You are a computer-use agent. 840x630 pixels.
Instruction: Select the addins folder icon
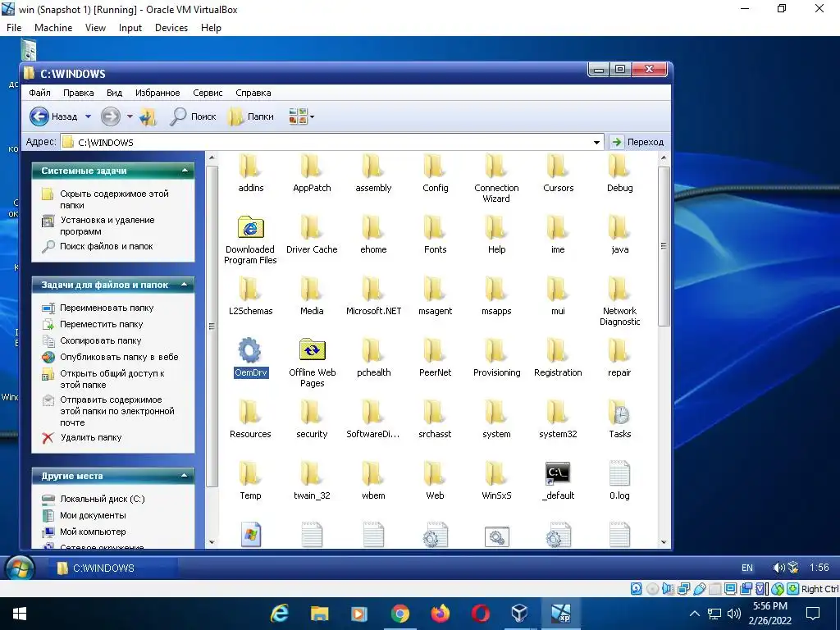click(250, 166)
